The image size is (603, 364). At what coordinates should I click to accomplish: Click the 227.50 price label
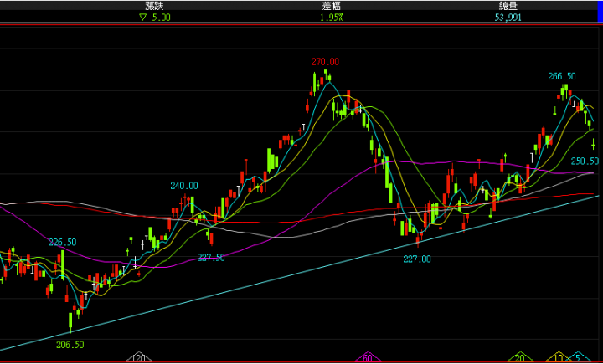click(211, 258)
